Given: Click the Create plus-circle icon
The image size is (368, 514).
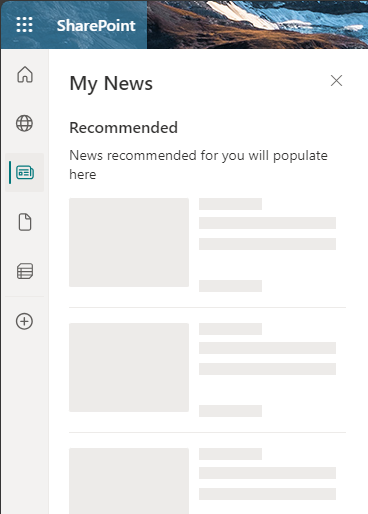Looking at the screenshot, I should coord(25,321).
